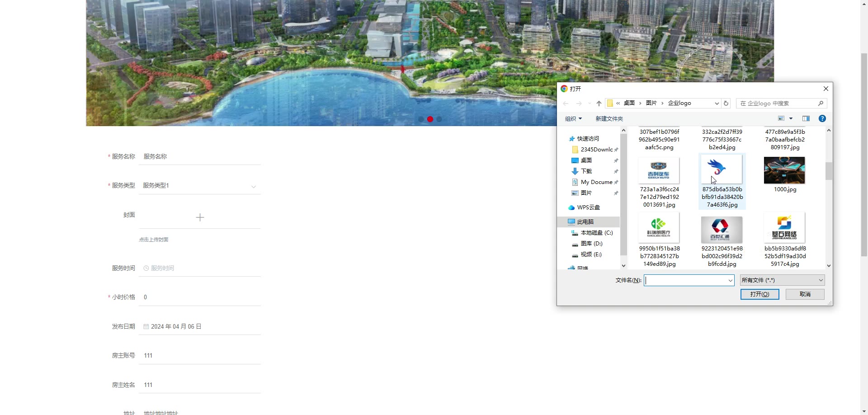Change view layout icon

coord(781,118)
